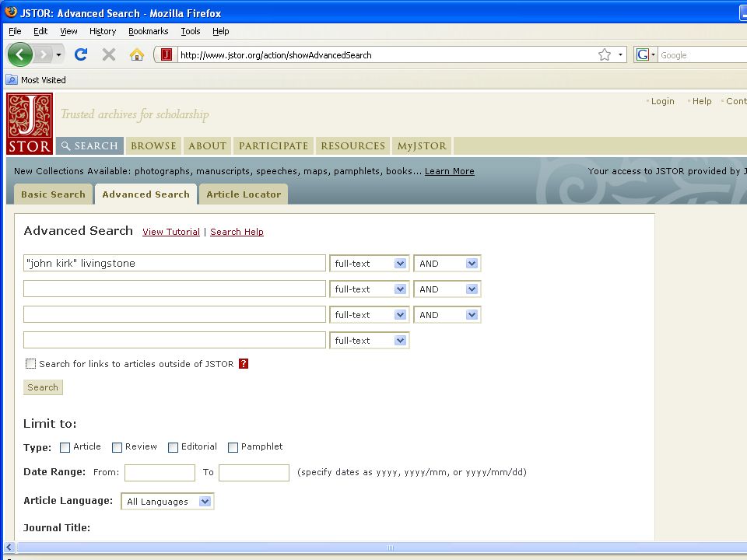Click the address bar URL field
747x560 pixels.
386,54
